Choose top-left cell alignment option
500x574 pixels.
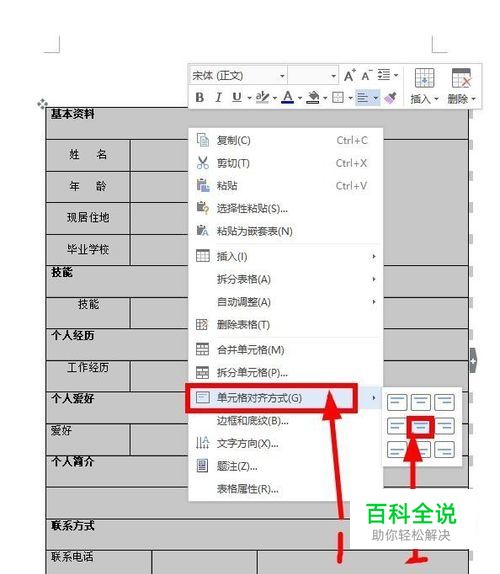397,402
